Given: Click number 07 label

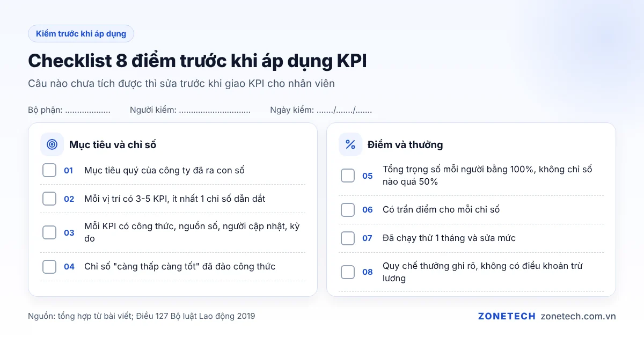Looking at the screenshot, I should coord(367,238).
